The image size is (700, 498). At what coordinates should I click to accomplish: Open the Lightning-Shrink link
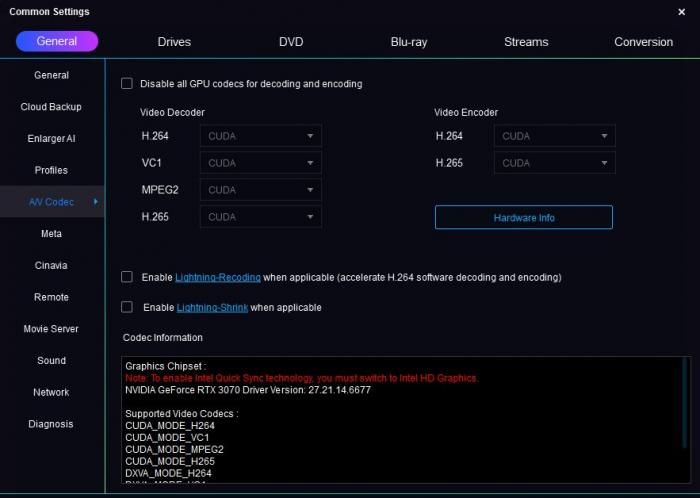pyautogui.click(x=212, y=308)
